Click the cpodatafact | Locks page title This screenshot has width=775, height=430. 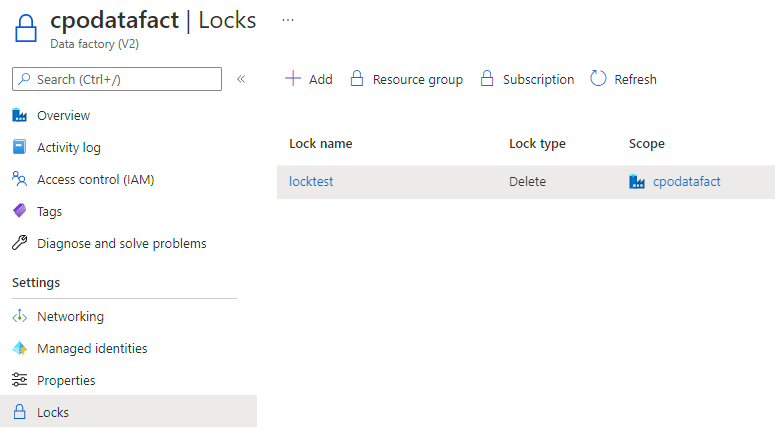pyautogui.click(x=153, y=21)
